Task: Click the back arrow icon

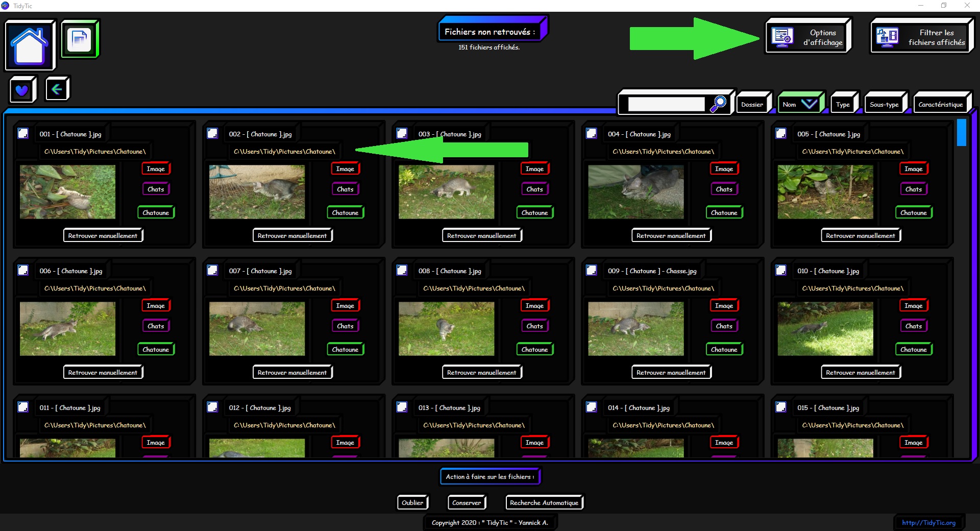Action: (57, 89)
